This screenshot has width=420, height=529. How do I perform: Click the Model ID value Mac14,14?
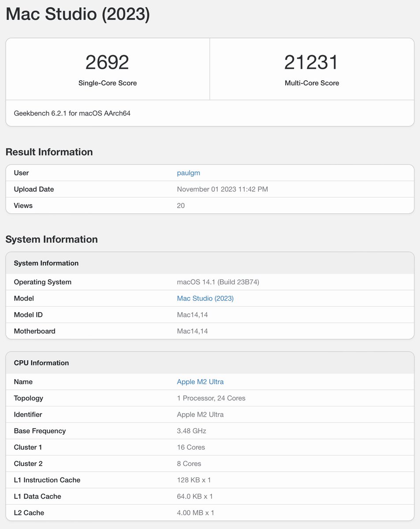click(x=192, y=315)
